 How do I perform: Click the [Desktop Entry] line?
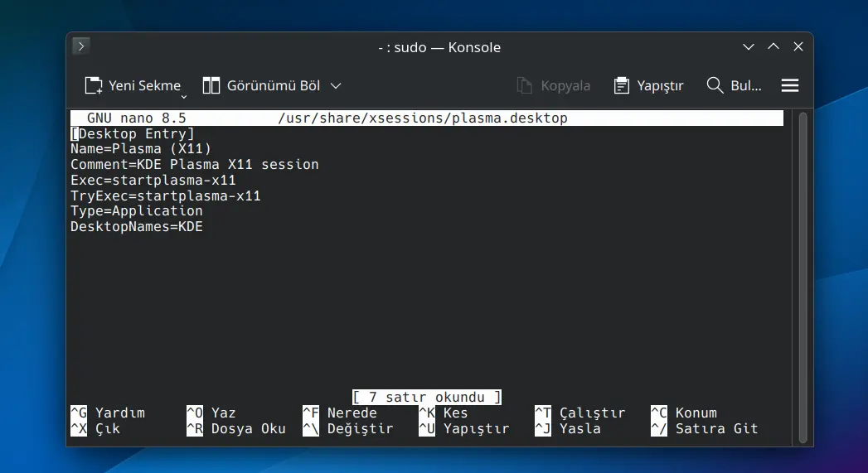coord(133,134)
